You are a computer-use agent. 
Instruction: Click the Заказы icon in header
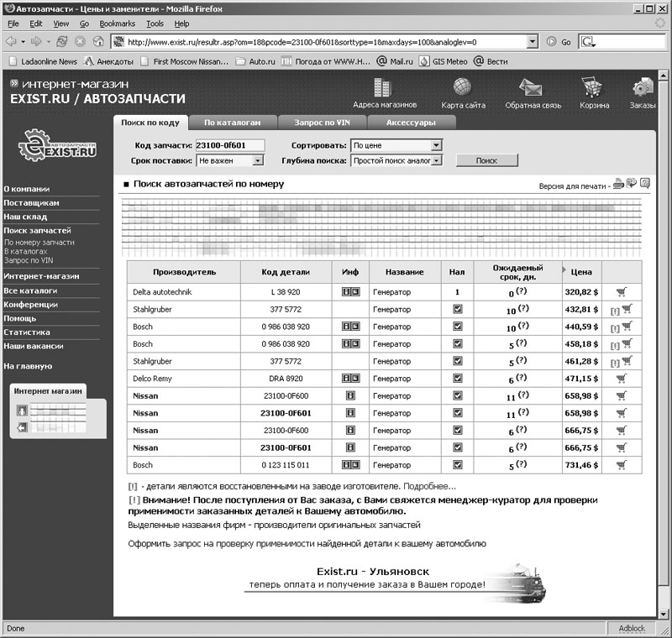coord(644,88)
